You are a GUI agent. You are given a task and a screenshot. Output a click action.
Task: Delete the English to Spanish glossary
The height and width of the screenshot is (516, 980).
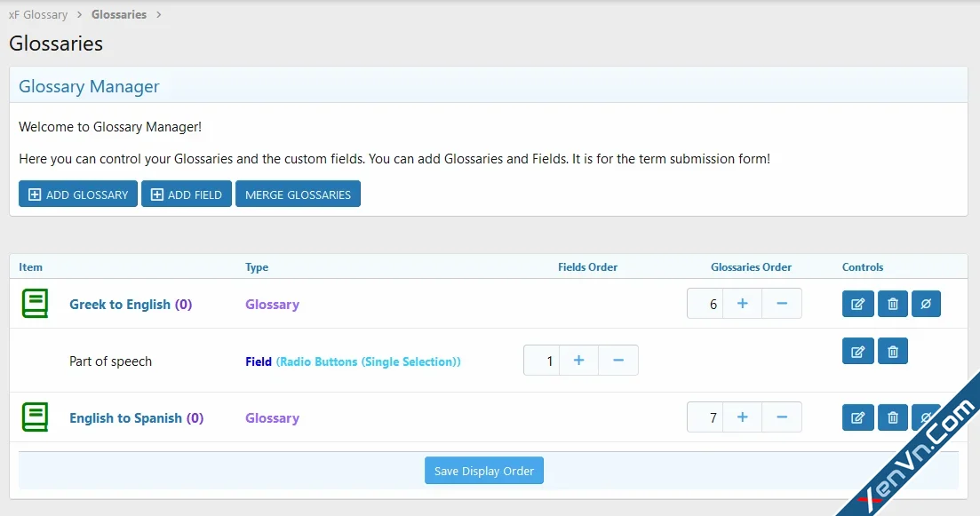[x=892, y=417]
